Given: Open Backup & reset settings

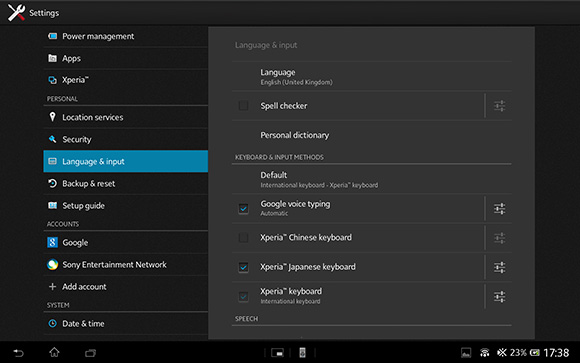Looking at the screenshot, I should pos(126,183).
